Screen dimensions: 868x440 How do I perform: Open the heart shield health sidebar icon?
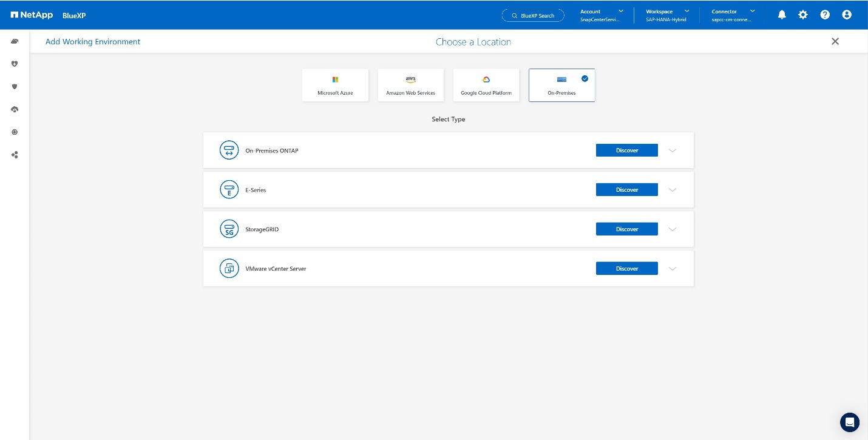15,64
